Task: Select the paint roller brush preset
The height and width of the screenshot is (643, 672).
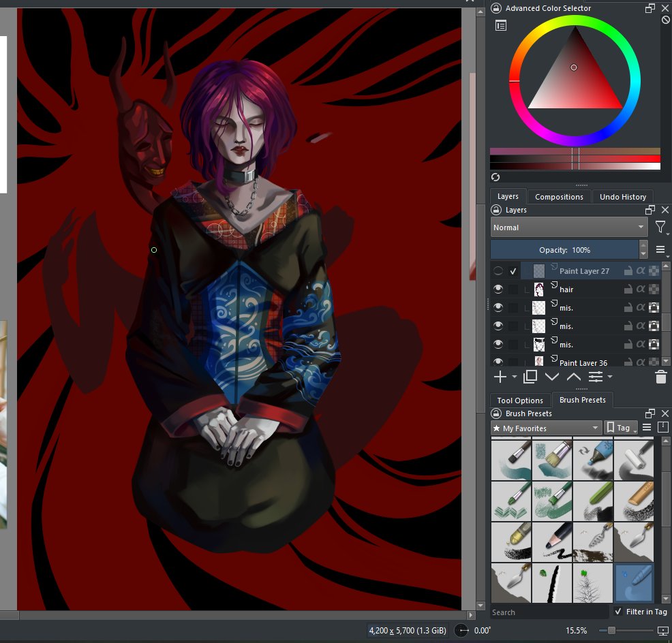Action: 633,460
